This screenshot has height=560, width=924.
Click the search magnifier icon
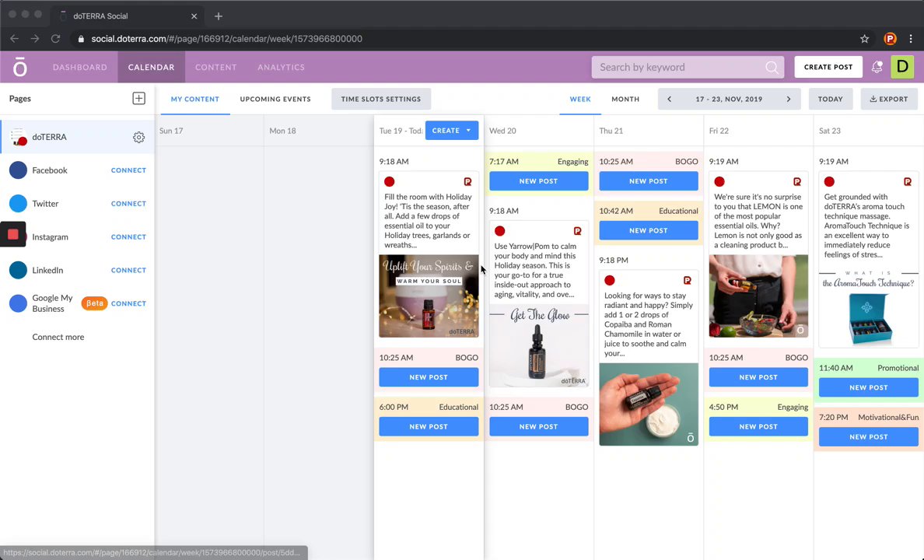pos(772,67)
